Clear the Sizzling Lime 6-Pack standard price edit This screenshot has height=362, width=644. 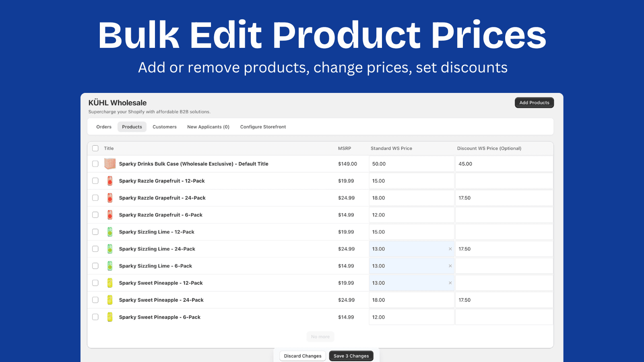(x=450, y=266)
